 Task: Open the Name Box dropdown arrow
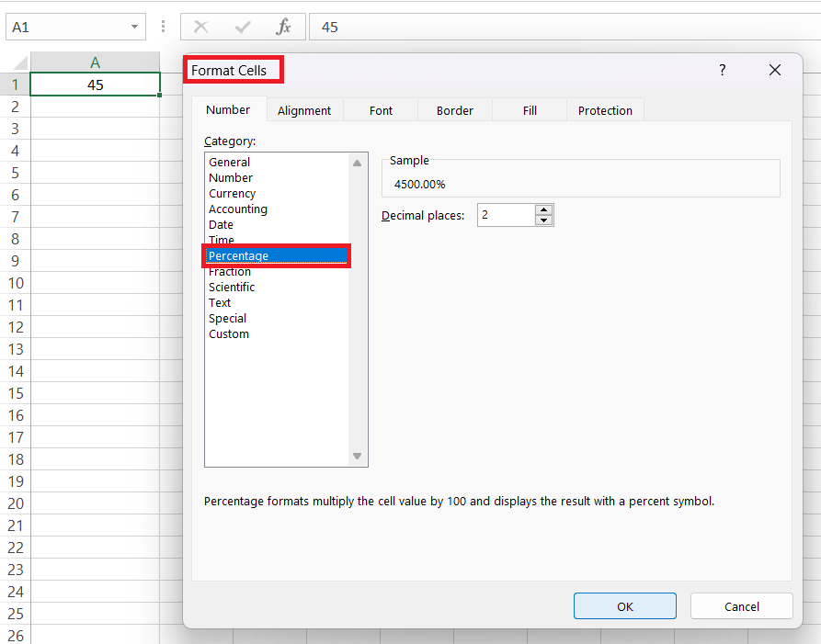tap(134, 27)
